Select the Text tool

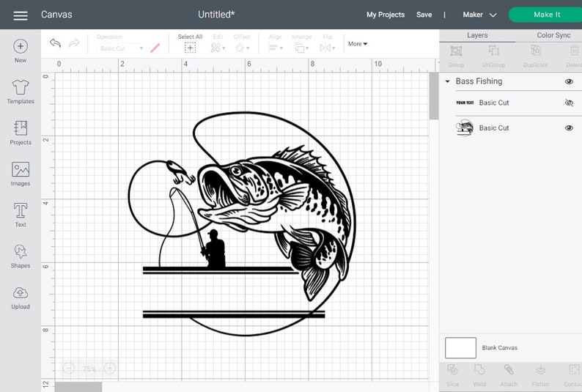point(21,211)
